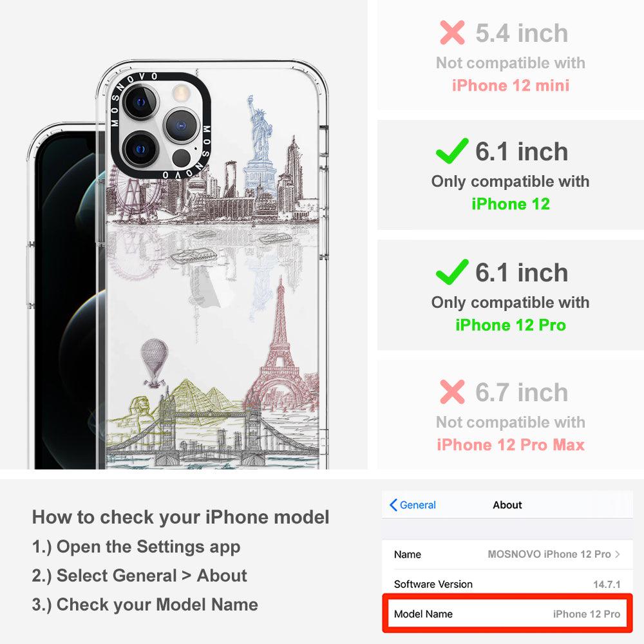644x644 pixels.
Task: Select the Software Version row
Action: coord(507,584)
